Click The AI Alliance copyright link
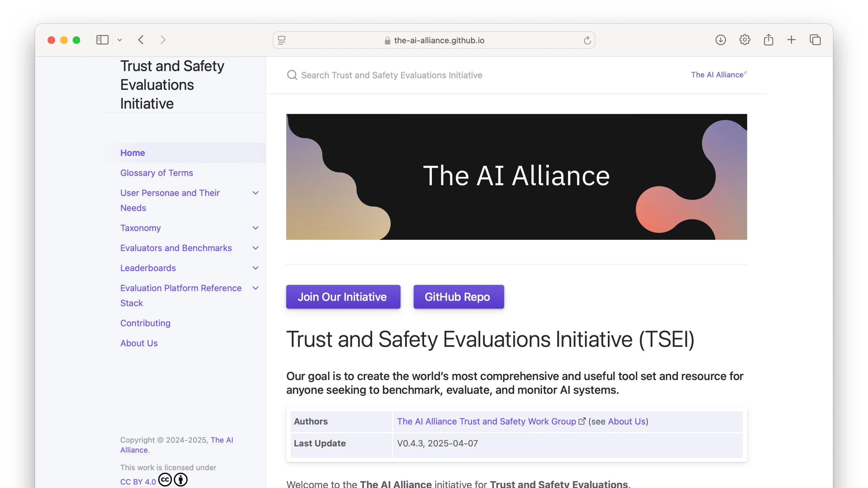 tap(177, 445)
